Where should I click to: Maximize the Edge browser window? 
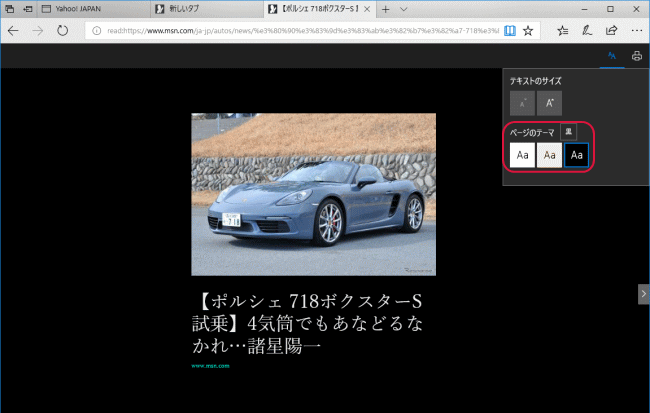pos(610,9)
